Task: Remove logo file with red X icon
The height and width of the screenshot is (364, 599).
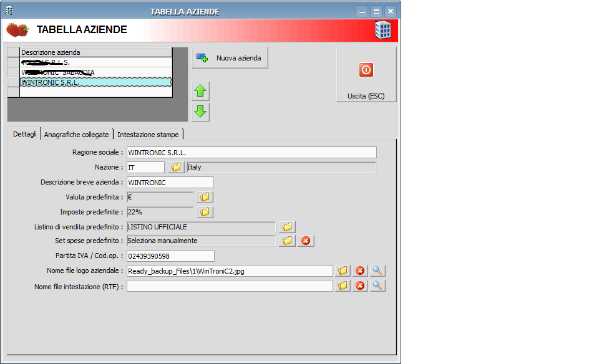Action: tap(360, 271)
